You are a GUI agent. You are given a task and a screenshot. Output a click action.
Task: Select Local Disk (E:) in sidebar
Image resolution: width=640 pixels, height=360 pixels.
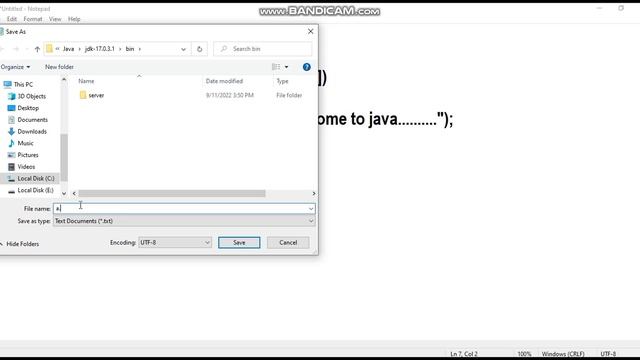pos(35,190)
